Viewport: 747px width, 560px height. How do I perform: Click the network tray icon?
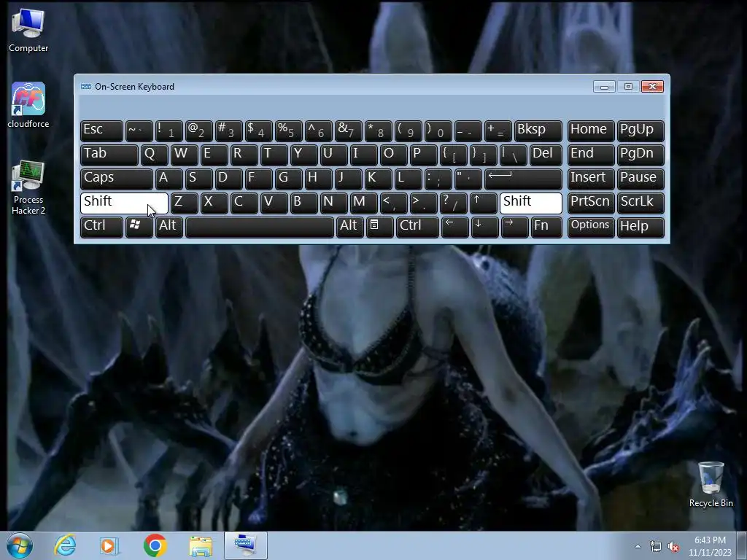(x=656, y=546)
